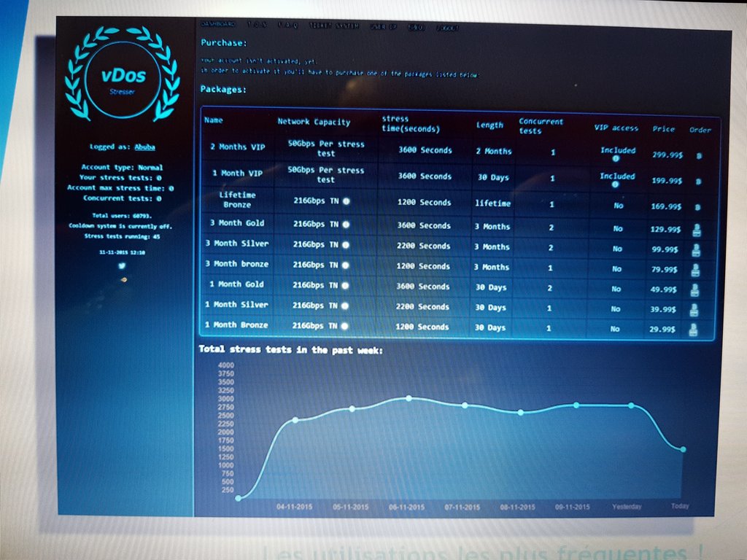This screenshot has height=560, width=747.
Task: Click the '11-11-2015 12:10' timestamp
Action: tap(123, 252)
